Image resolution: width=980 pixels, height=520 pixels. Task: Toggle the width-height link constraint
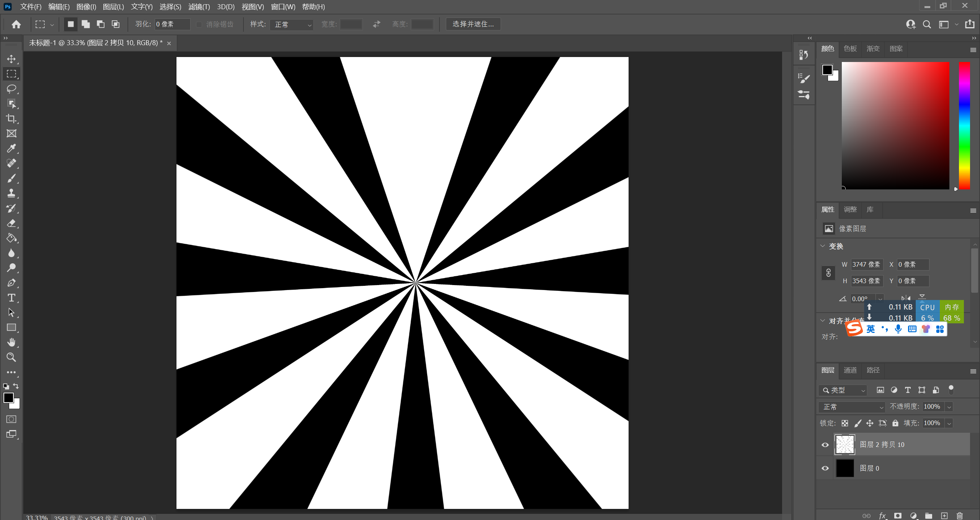828,273
